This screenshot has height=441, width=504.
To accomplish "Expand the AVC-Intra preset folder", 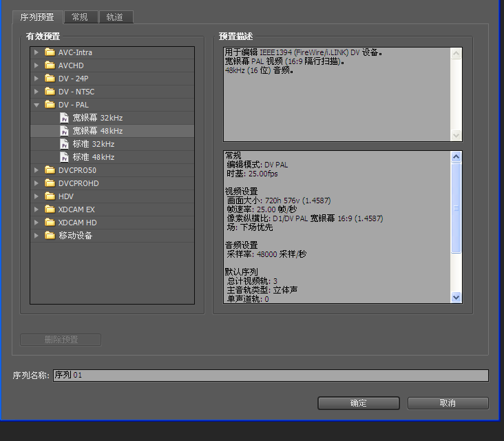I will click(36, 52).
